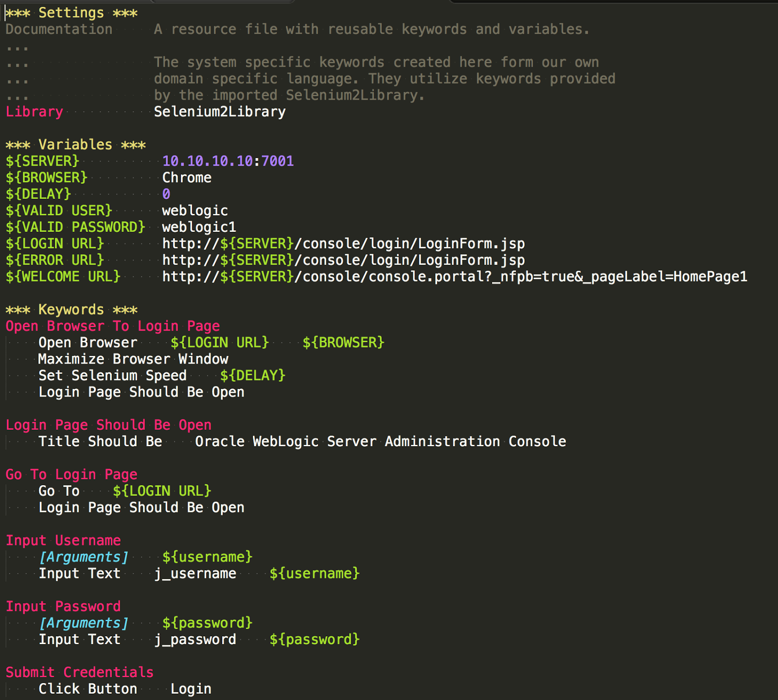
Task: Click the Keywords section header
Action: (x=71, y=309)
